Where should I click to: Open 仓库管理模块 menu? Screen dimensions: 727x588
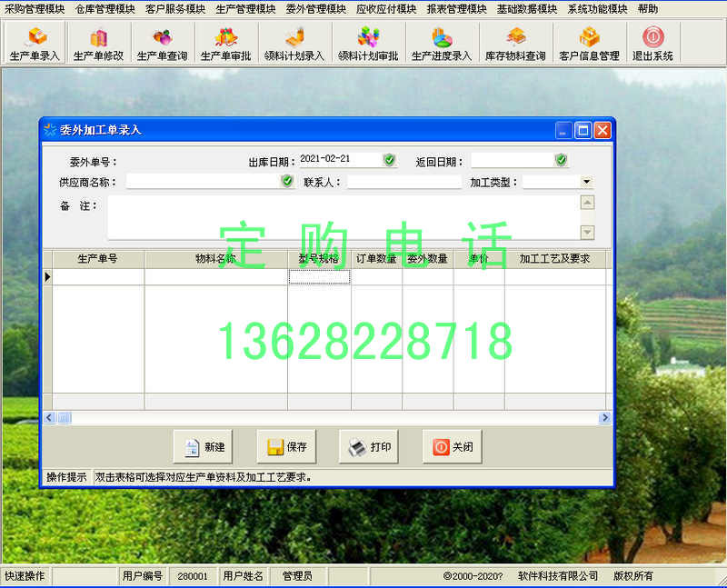105,9
